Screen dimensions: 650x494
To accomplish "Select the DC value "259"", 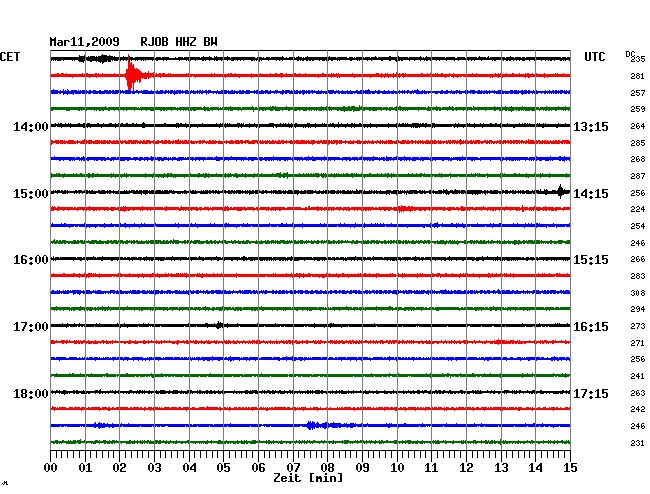I will coord(638,109).
